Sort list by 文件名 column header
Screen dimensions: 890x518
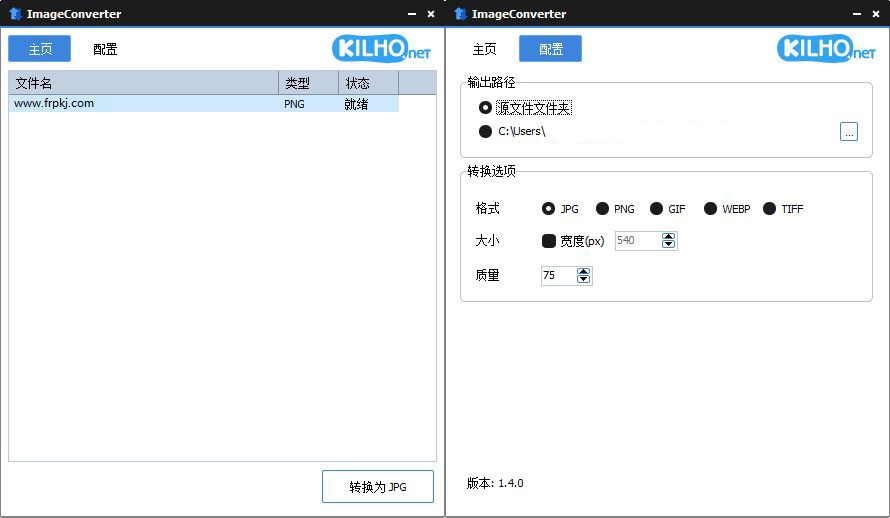point(143,83)
